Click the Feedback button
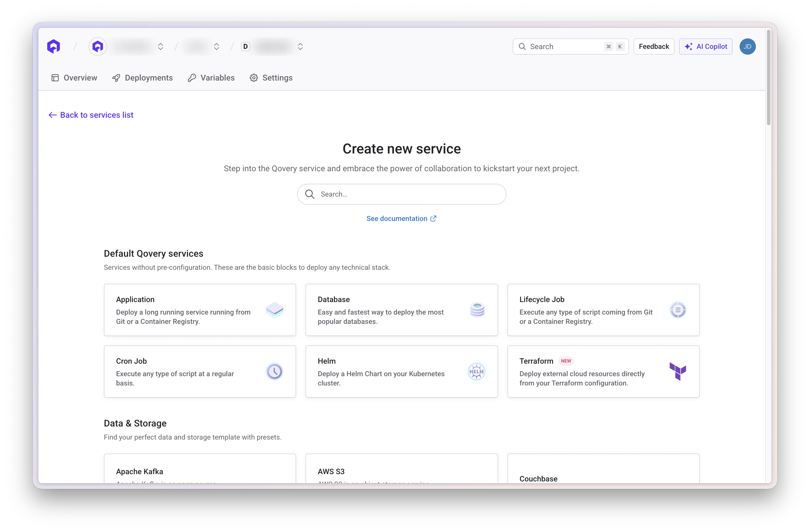 [x=653, y=47]
